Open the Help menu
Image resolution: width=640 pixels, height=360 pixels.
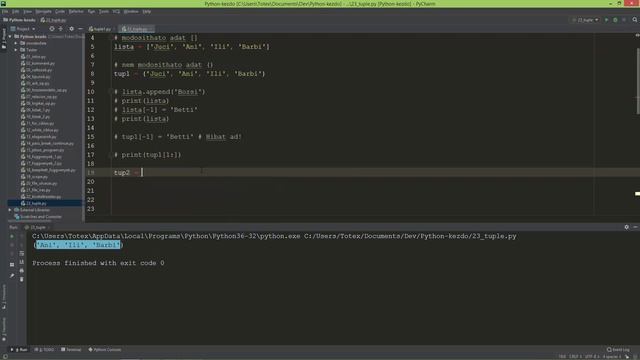coord(147,11)
